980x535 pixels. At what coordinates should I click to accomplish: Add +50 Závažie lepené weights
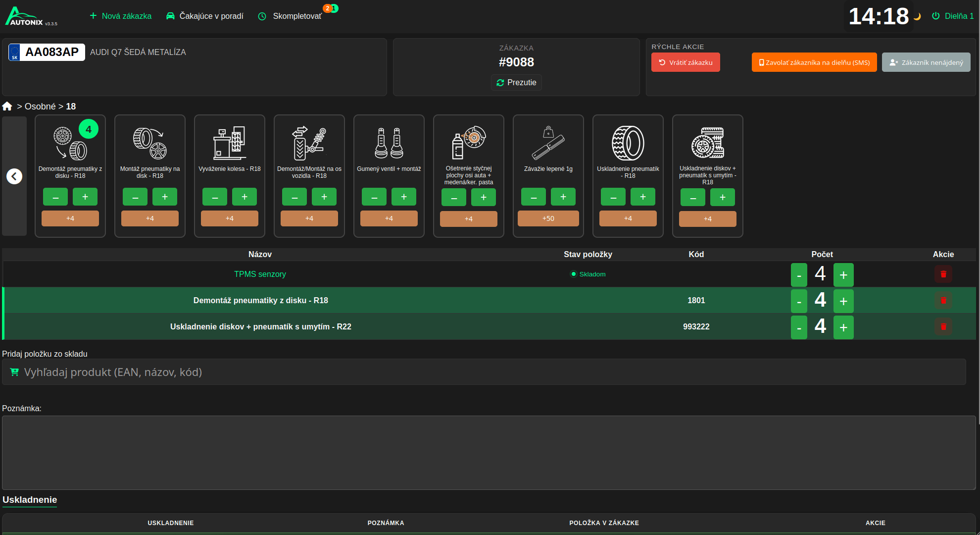tap(548, 218)
